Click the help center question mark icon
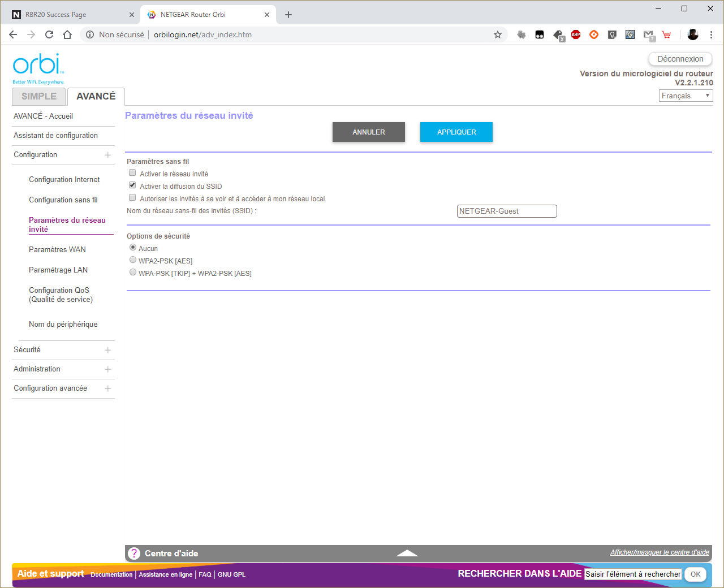724x588 pixels. tap(134, 554)
